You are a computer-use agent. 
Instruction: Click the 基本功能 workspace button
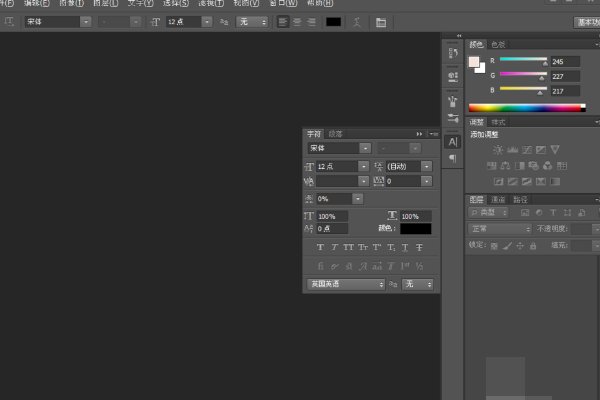point(585,21)
